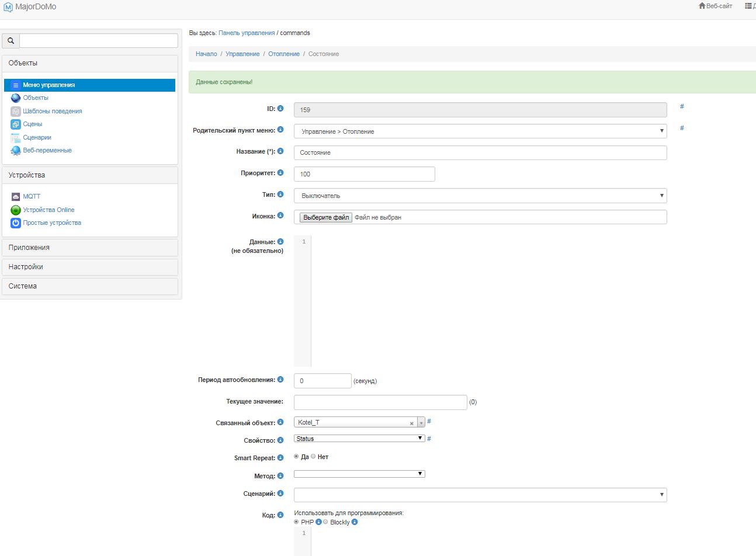
Task: Click the green Устройства Online icon
Action: [16, 210]
